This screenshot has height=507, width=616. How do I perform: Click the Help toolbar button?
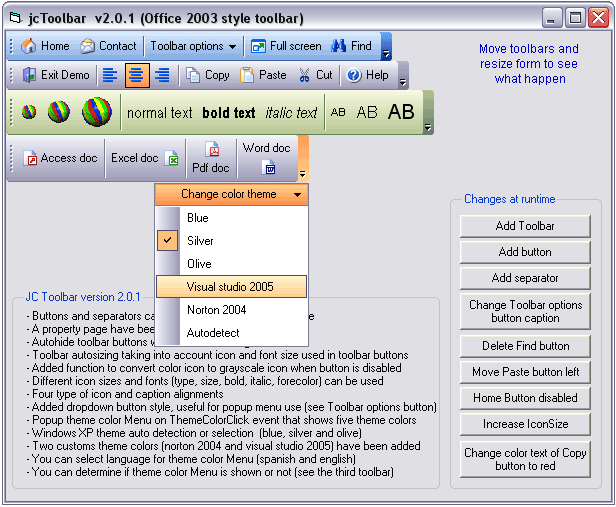367,75
